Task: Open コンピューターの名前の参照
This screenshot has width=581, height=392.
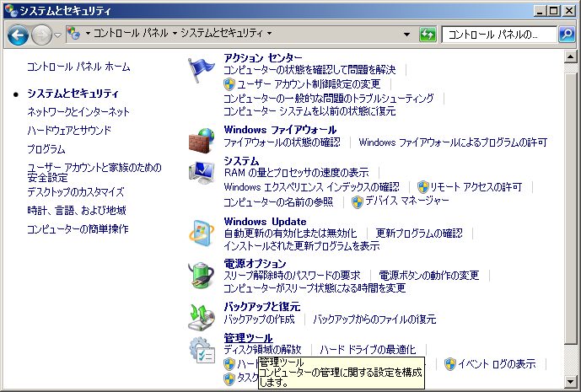Action: pyautogui.click(x=278, y=202)
